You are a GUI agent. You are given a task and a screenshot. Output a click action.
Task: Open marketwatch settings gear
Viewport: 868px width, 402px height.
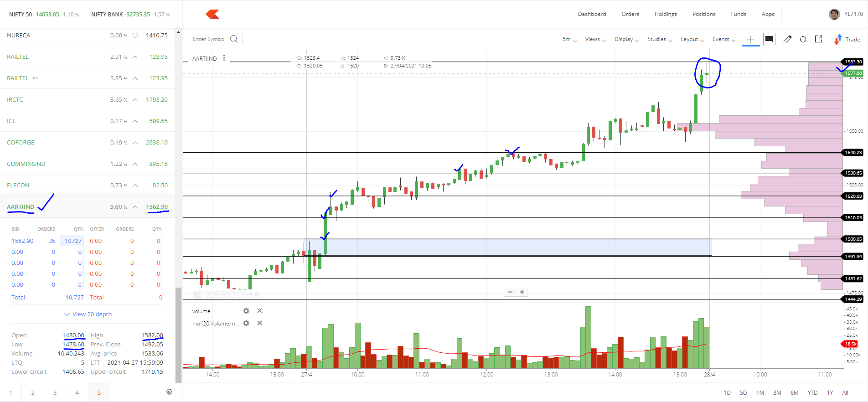coord(169,392)
